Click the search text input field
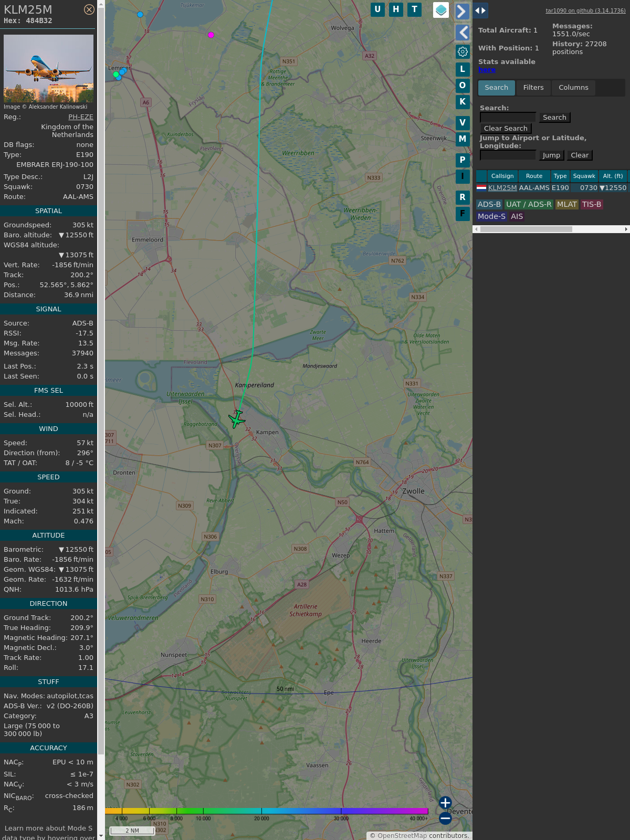Viewport: 630px width, 840px height. (508, 118)
